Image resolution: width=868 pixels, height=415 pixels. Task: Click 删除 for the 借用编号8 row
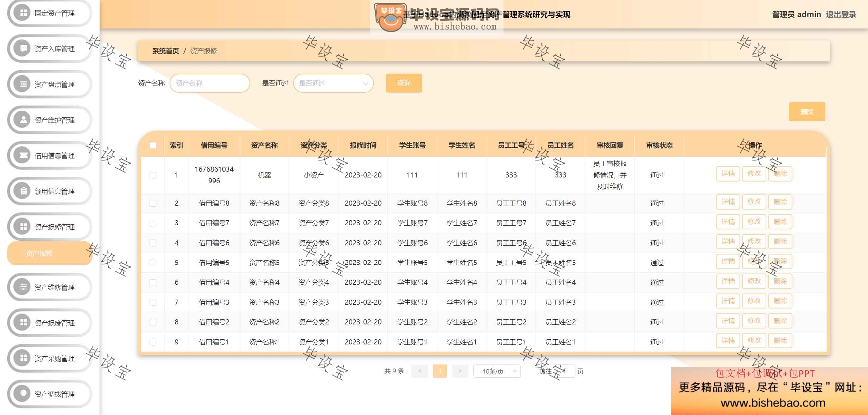coord(780,202)
